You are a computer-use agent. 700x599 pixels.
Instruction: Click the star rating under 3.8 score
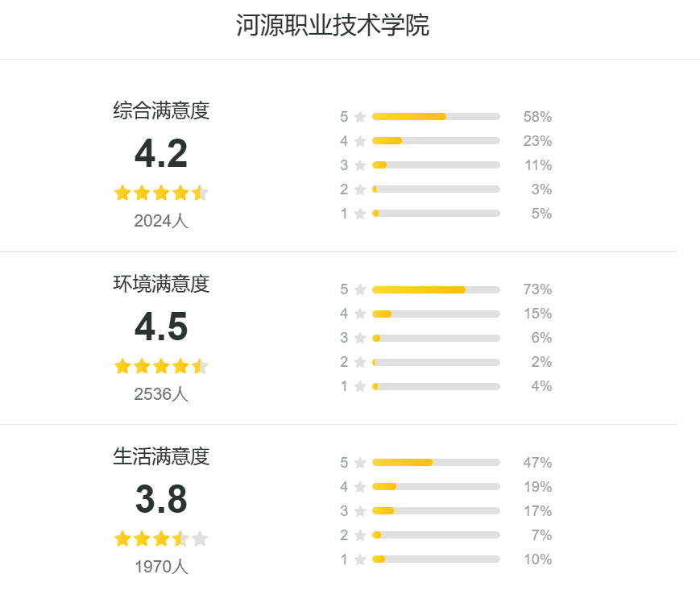click(x=161, y=539)
